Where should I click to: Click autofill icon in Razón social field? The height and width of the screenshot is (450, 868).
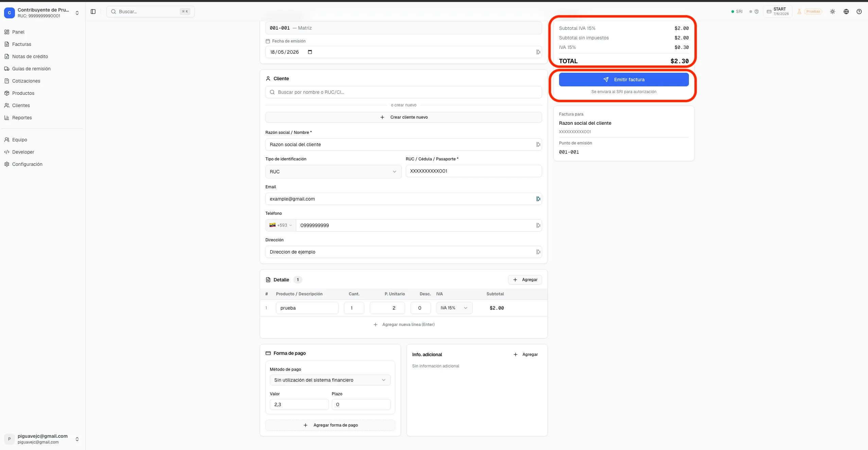click(x=538, y=144)
